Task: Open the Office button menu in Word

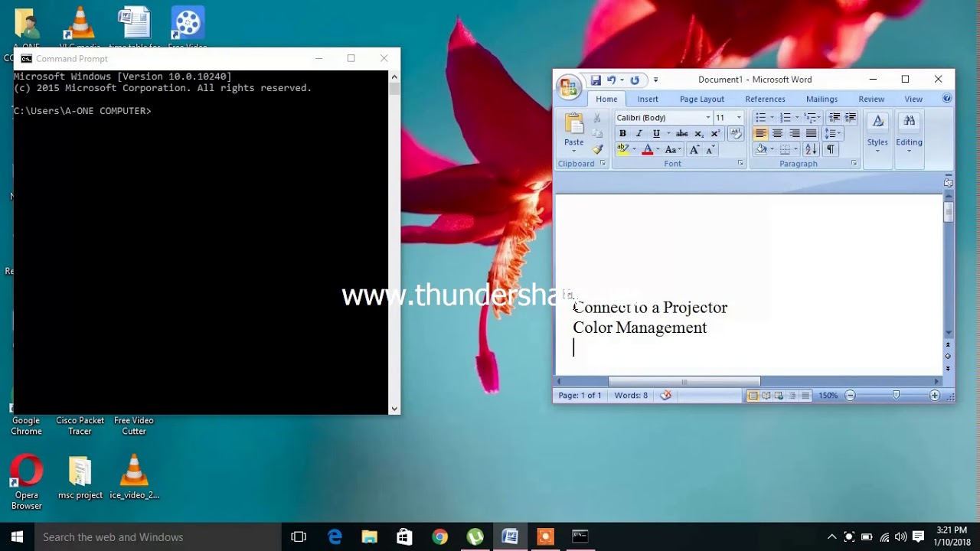Action: pos(568,87)
